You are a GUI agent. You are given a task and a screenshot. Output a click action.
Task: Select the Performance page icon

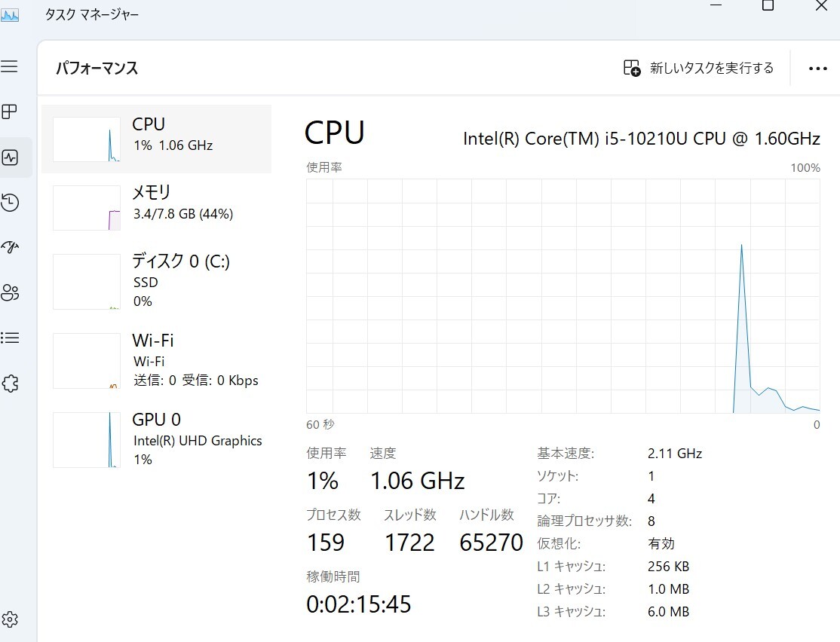10,157
